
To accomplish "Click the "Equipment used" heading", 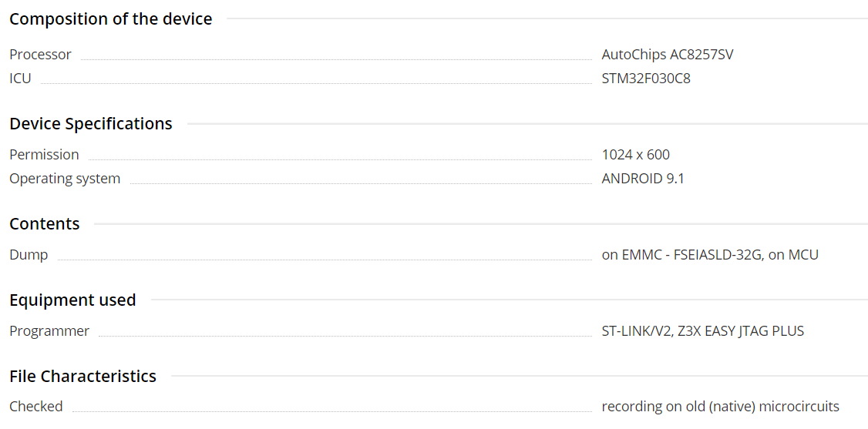I will (x=72, y=300).
